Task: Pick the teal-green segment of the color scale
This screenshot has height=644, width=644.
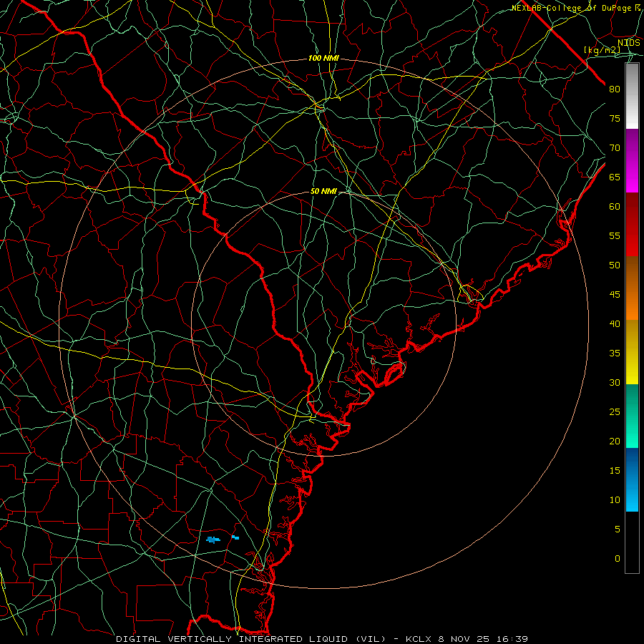Action: point(632,416)
